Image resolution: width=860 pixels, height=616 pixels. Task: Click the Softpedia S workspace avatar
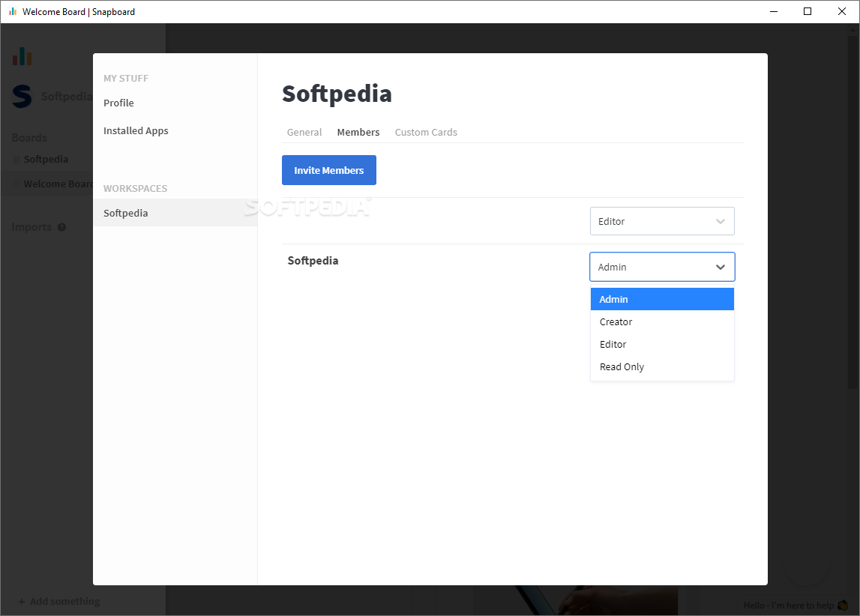pos(22,97)
